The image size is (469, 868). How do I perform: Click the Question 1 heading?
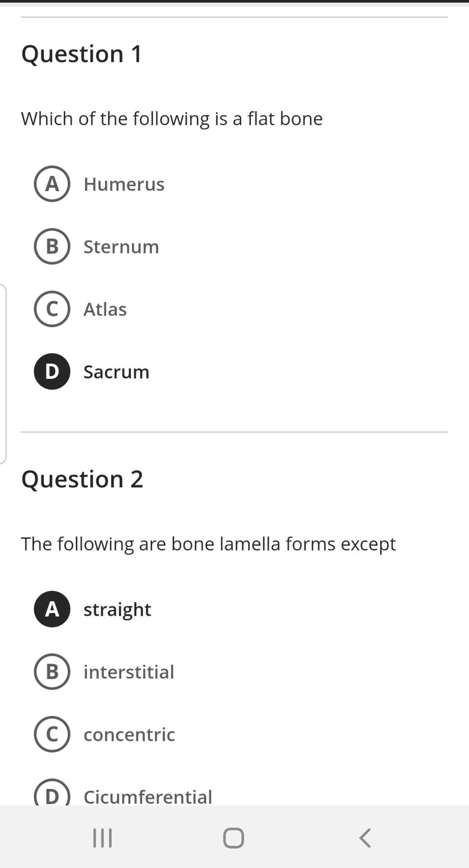tap(82, 54)
